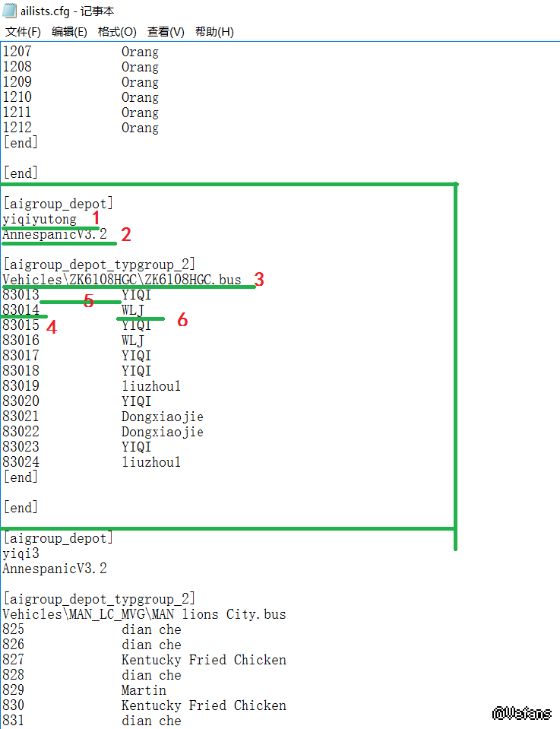The image size is (560, 729).
Task: Click vehicle number 83013
Action: pyautogui.click(x=21, y=295)
